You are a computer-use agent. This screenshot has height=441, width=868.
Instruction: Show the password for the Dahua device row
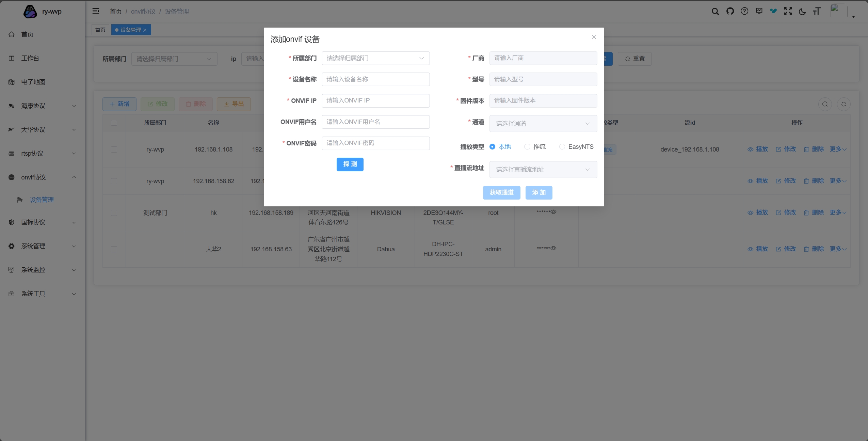coord(553,248)
